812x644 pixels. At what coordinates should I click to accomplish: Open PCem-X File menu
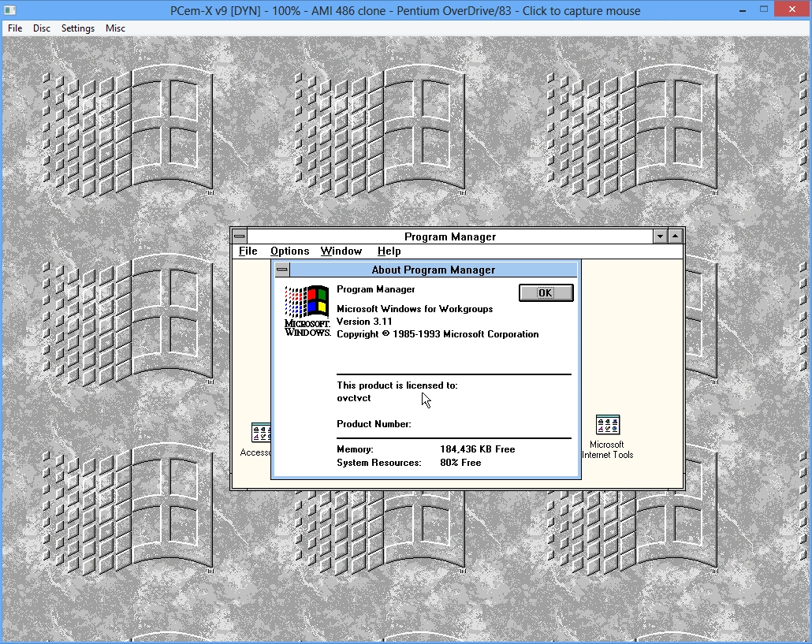click(x=15, y=28)
